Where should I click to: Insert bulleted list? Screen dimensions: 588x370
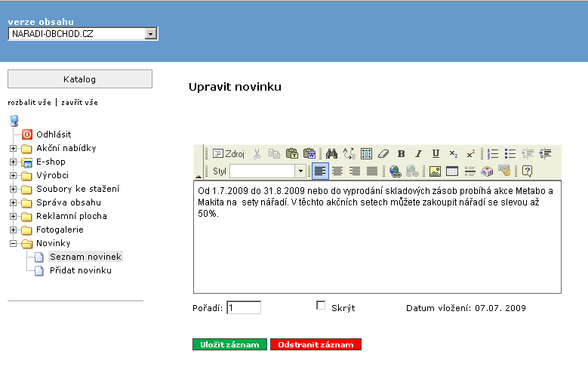click(x=510, y=153)
